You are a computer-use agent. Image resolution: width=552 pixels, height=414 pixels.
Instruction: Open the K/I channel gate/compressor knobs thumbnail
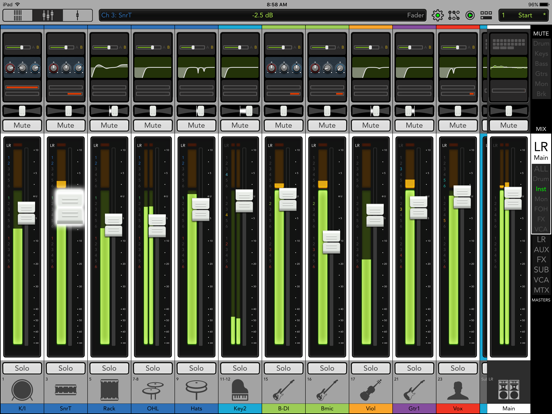point(22,67)
